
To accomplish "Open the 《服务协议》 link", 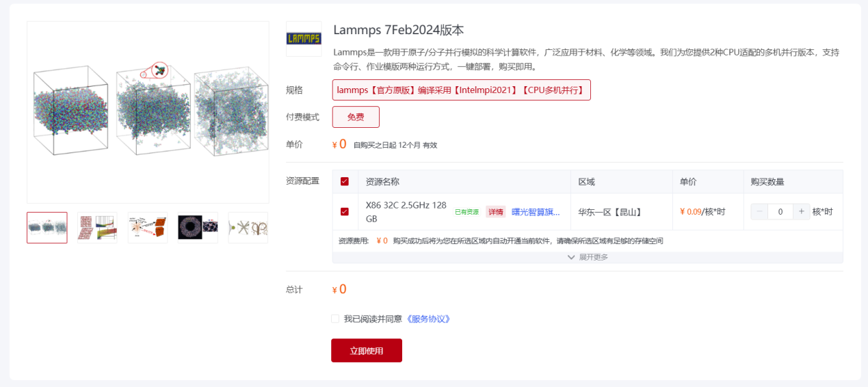I will 428,319.
